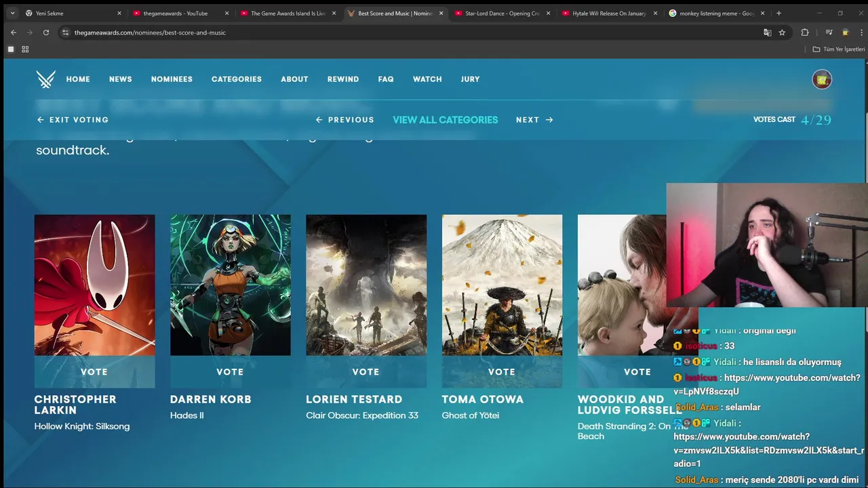The height and width of the screenshot is (488, 868).
Task: Click LORIEN TESTARD nominee name
Action: [354, 399]
